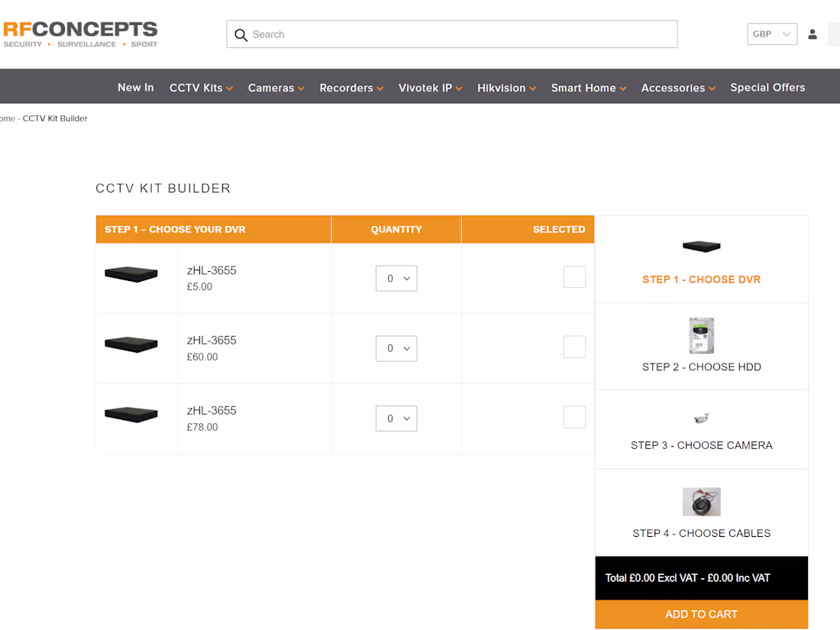Select New In from the navigation bar
Image resolution: width=840 pixels, height=630 pixels.
tap(135, 87)
